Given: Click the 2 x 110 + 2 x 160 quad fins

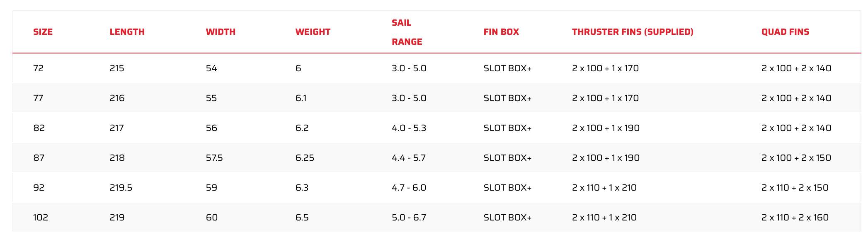Looking at the screenshot, I should pos(795,218).
